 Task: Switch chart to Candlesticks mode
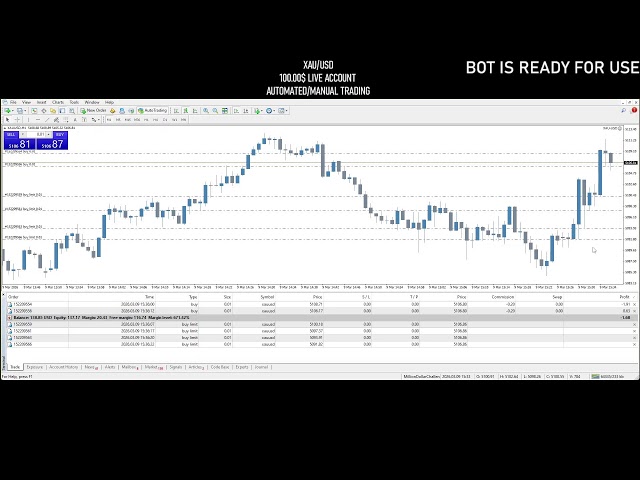(x=186, y=111)
